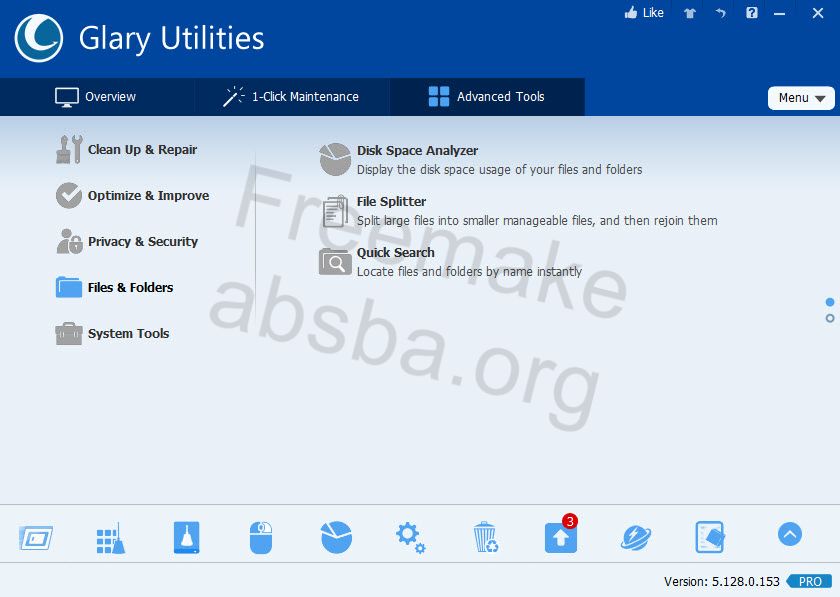840x597 pixels.
Task: Open the gears icon in bottom dock
Action: click(x=410, y=538)
